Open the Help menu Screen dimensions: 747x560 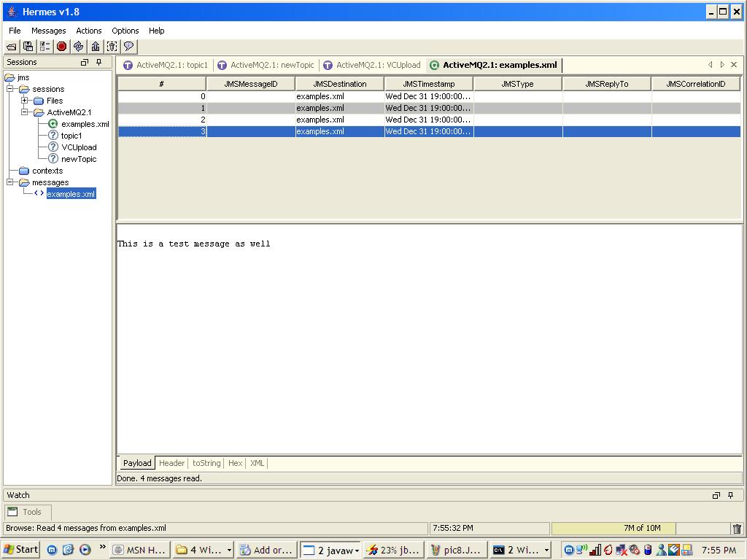point(156,31)
